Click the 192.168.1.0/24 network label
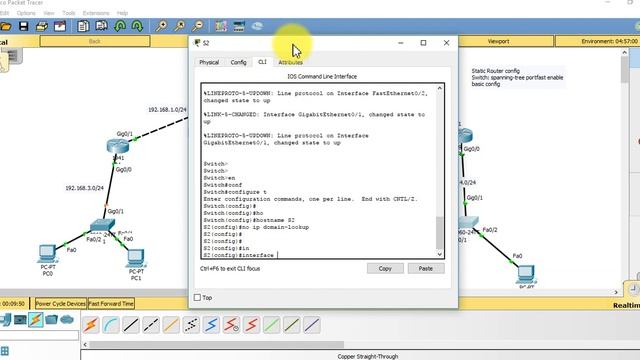The height and width of the screenshot is (360, 640). (x=167, y=110)
